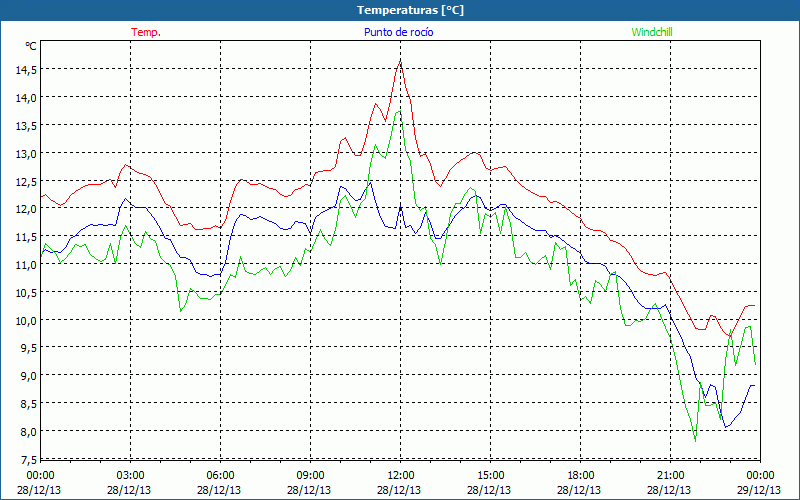The height and width of the screenshot is (500, 800).
Task: Click the 14,0 y-axis value
Action: [26, 98]
